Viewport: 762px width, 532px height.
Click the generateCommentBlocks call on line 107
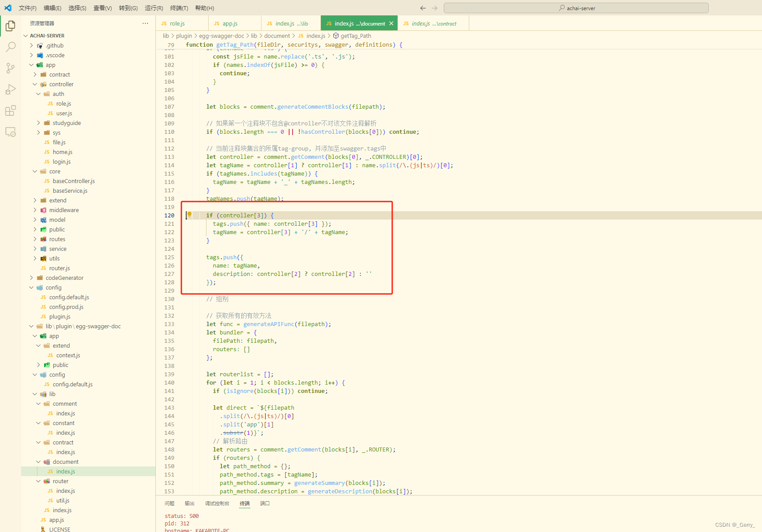[313, 106]
